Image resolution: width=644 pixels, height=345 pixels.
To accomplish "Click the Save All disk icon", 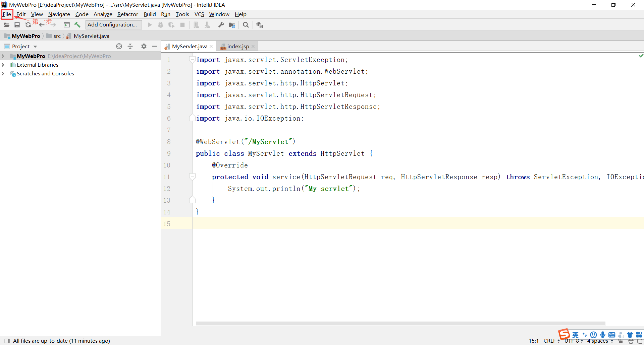I will pyautogui.click(x=17, y=25).
